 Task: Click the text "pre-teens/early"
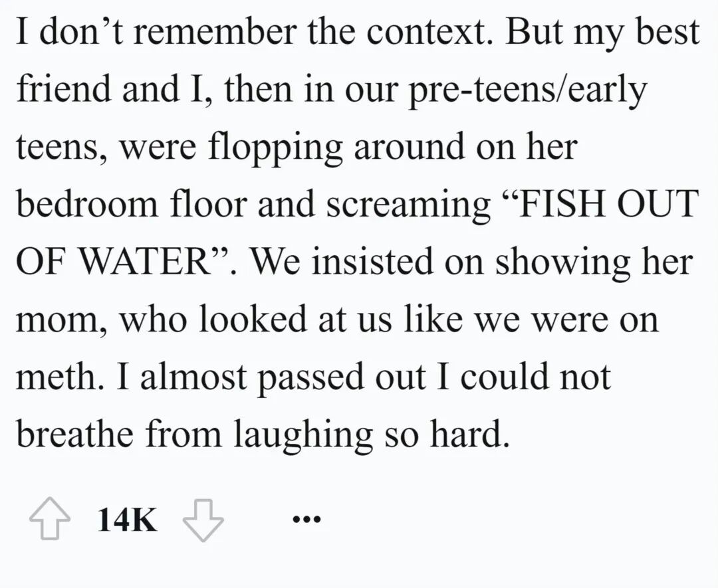(x=527, y=90)
